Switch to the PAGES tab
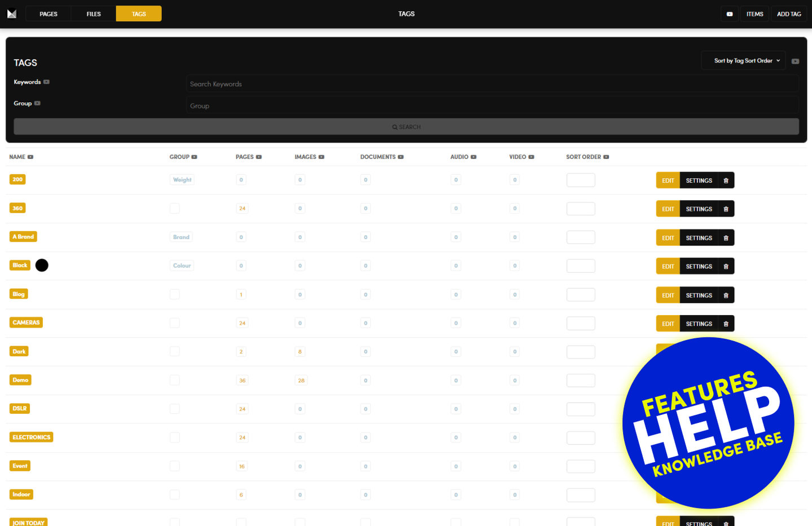 tap(49, 14)
